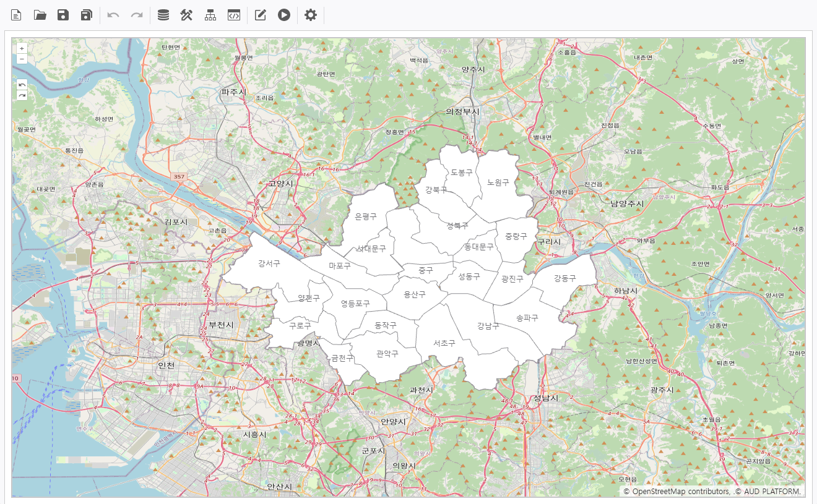Open a file using the folder icon
Image resolution: width=817 pixels, height=504 pixels.
click(x=40, y=15)
